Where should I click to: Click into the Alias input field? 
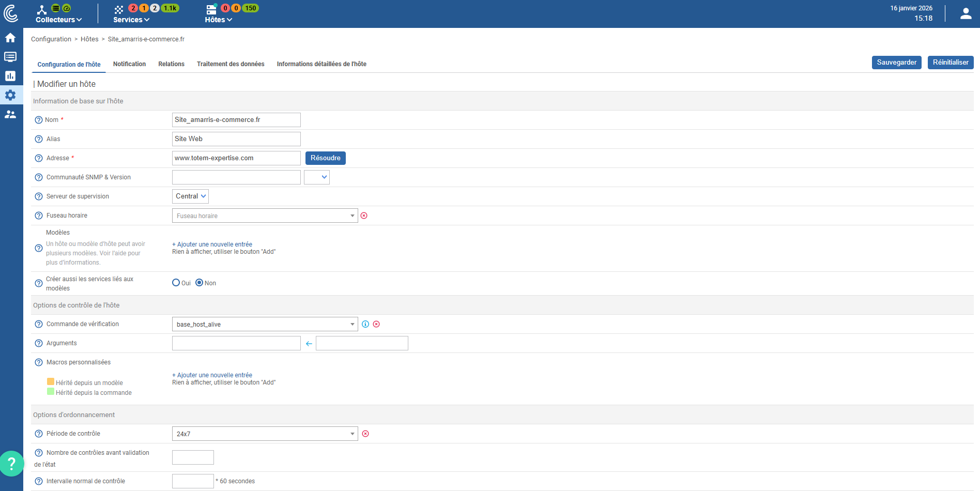tap(236, 139)
